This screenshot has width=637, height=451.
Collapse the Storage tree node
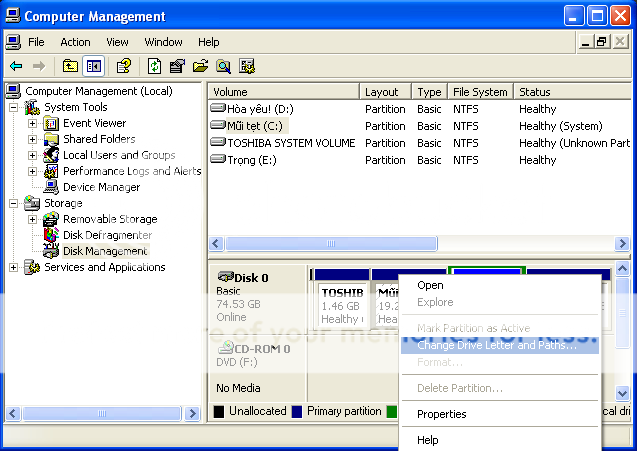[13, 203]
